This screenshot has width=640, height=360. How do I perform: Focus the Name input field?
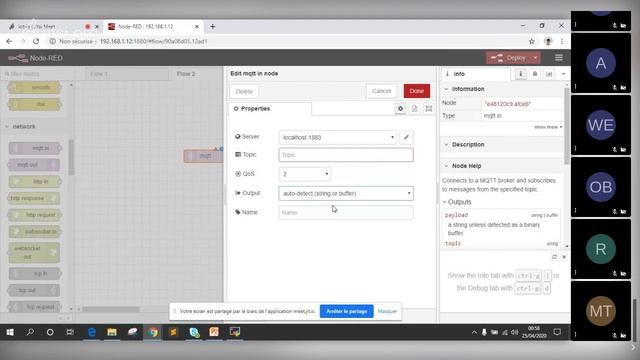346,213
